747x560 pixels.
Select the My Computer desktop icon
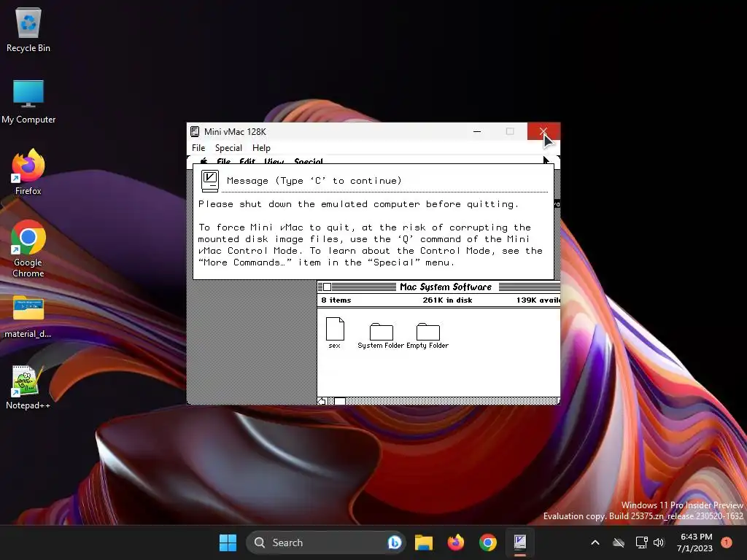pyautogui.click(x=28, y=101)
